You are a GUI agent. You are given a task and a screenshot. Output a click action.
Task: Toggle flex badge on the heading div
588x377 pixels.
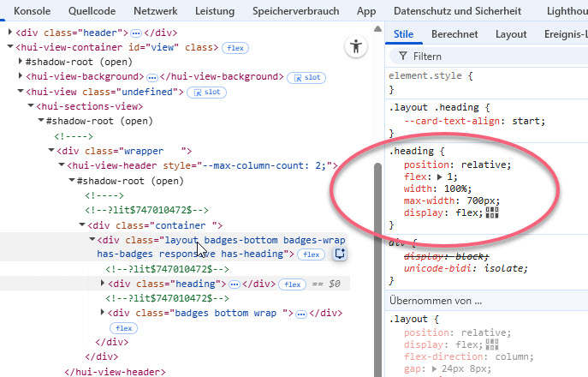[293, 284]
